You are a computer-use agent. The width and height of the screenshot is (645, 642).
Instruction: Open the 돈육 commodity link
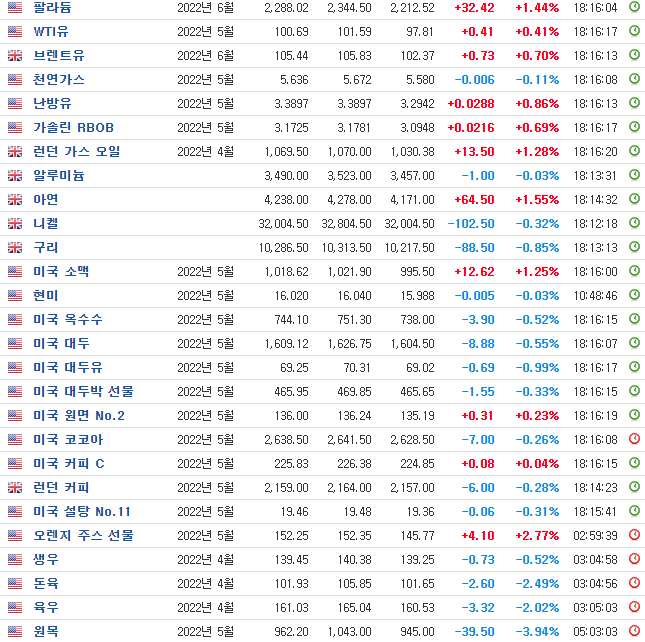coord(46,583)
